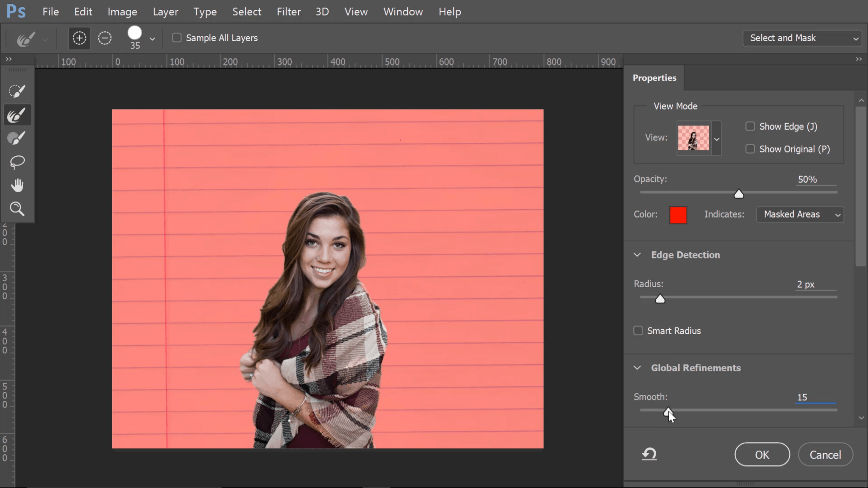
Task: Enable Sample All Layers checkbox
Action: (x=177, y=38)
